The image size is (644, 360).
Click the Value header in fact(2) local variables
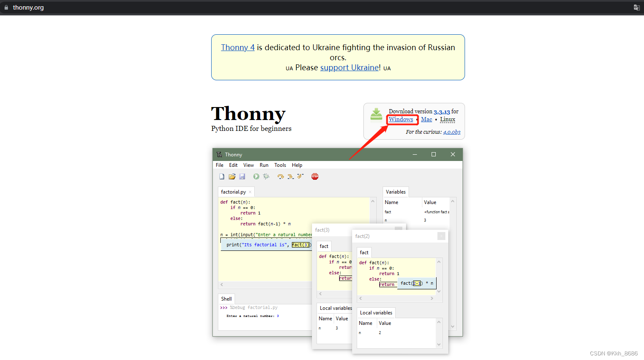tap(385, 323)
